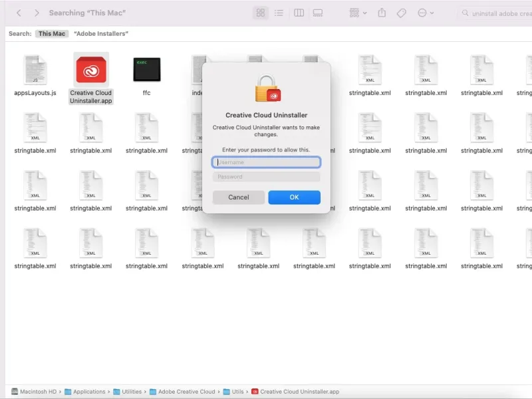Open the Group By dropdown

[x=358, y=13]
